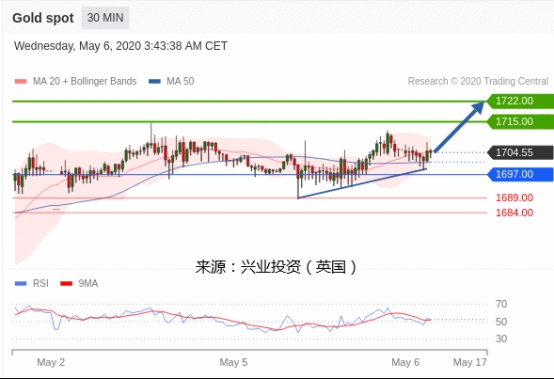
Task: Click the red 9MA legend swatch
Action: click(66, 284)
